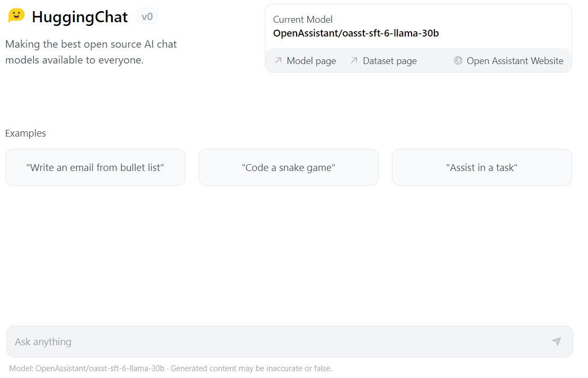Click the arrow icon beside Model page

click(278, 60)
